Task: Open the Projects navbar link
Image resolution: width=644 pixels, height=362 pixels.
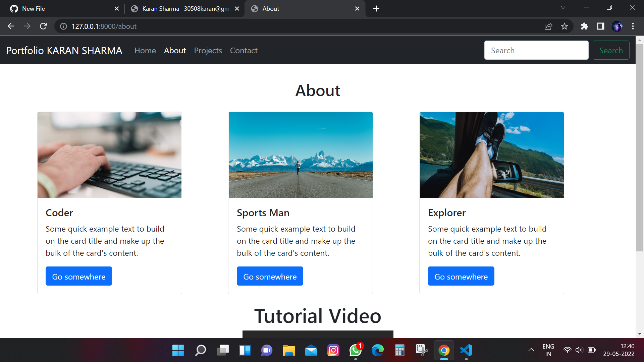Action: click(208, 51)
